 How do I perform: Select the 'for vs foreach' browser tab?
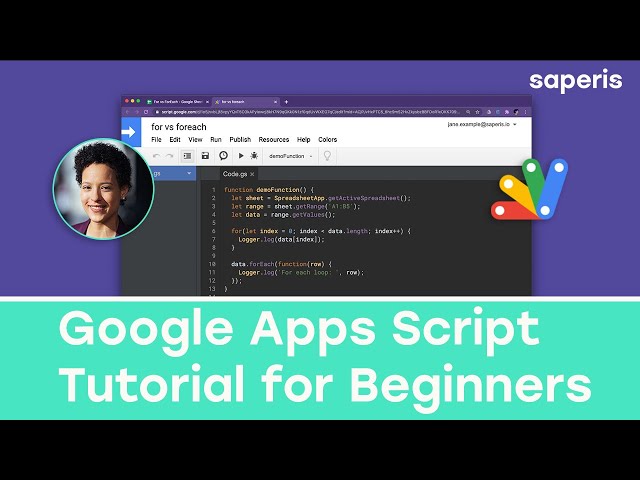[x=246, y=102]
